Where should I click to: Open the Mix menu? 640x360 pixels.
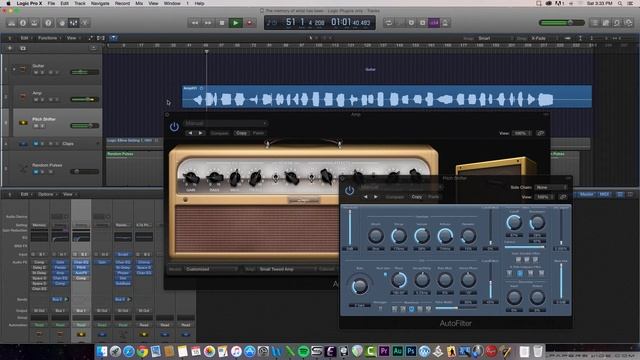pos(139,3)
